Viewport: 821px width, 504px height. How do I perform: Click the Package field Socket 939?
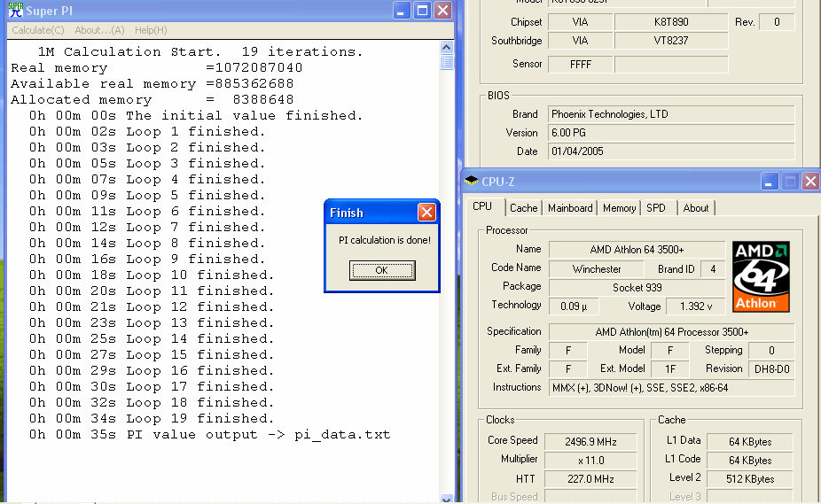coord(637,287)
